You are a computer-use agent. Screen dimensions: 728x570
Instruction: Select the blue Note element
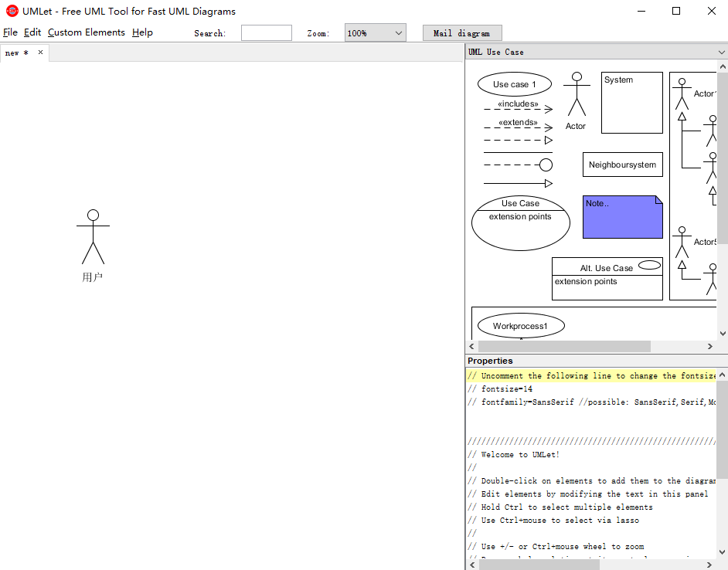[x=623, y=217]
